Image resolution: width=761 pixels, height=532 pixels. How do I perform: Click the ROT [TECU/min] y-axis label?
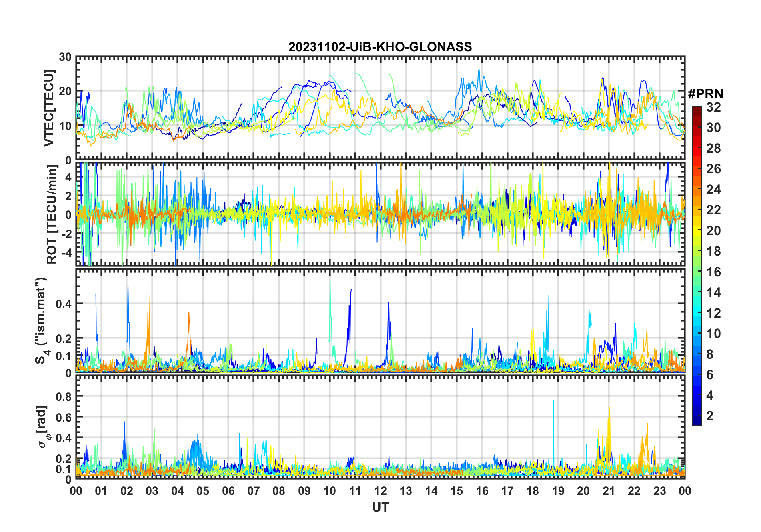(52, 214)
